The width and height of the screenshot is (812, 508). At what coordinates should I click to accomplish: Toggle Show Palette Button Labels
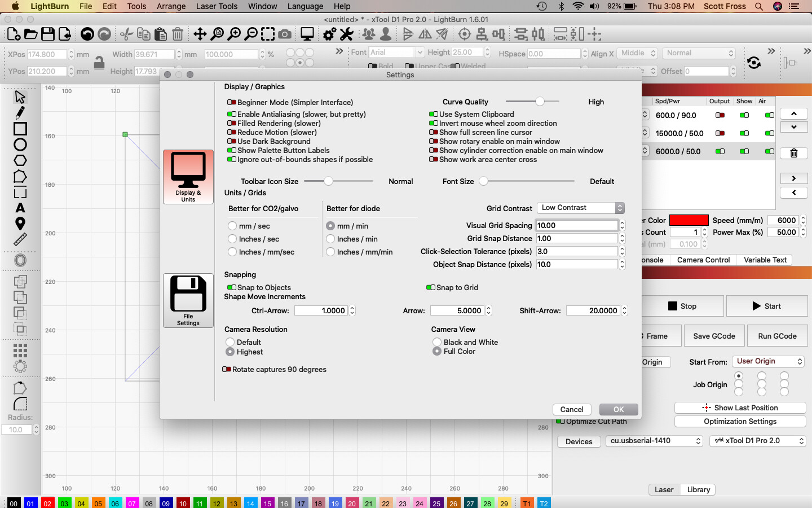pyautogui.click(x=279, y=150)
